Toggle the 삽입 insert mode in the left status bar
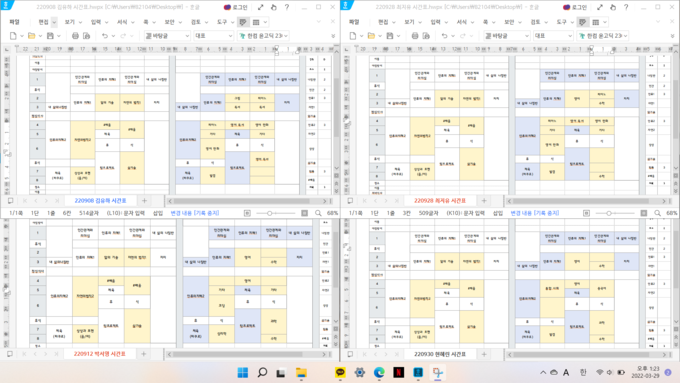 click(158, 213)
